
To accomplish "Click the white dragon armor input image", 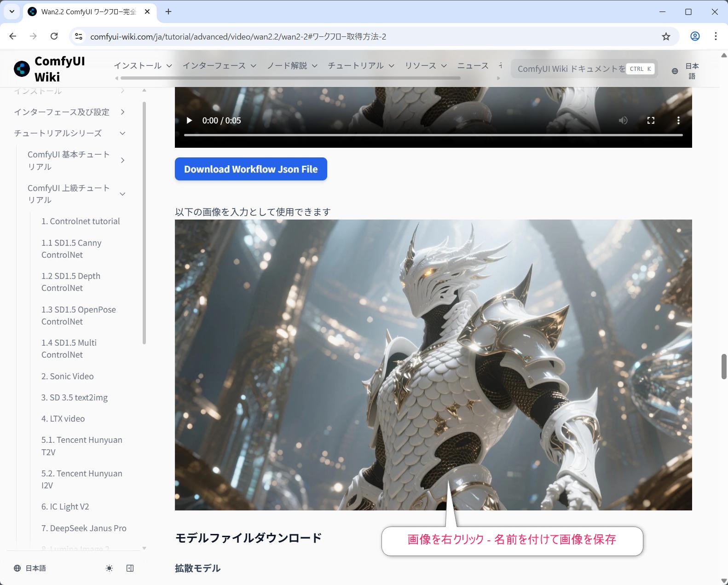I will [433, 365].
